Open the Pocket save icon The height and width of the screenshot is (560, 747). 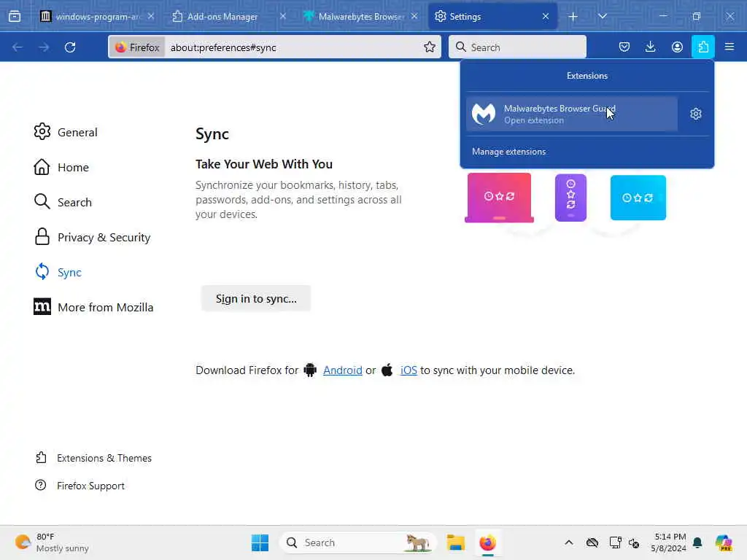click(624, 47)
